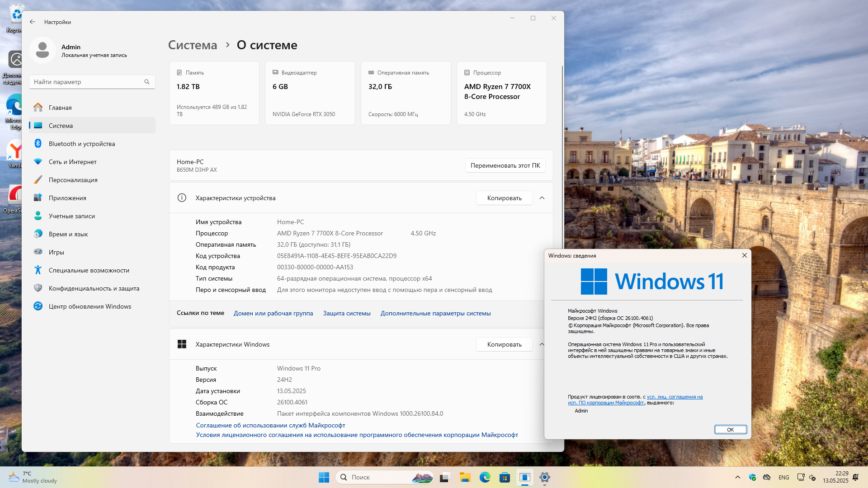Click Переименовать этот ПК button
This screenshot has height=488, width=868.
click(505, 165)
